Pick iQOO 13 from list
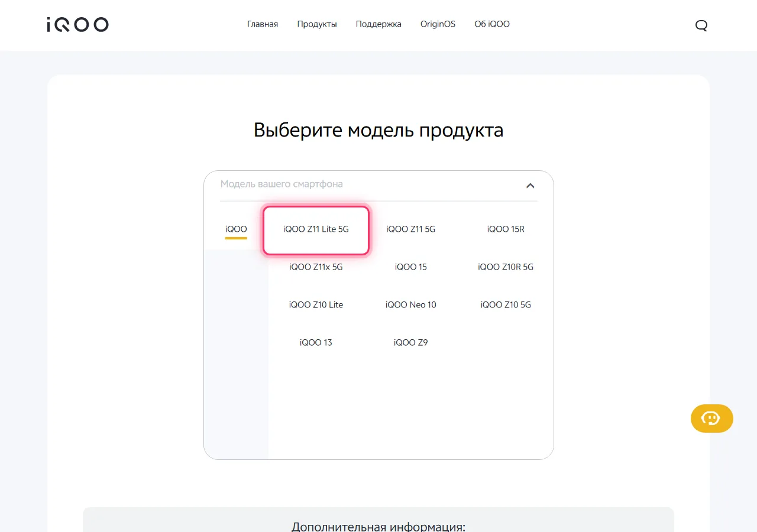The image size is (757, 532). (x=316, y=343)
